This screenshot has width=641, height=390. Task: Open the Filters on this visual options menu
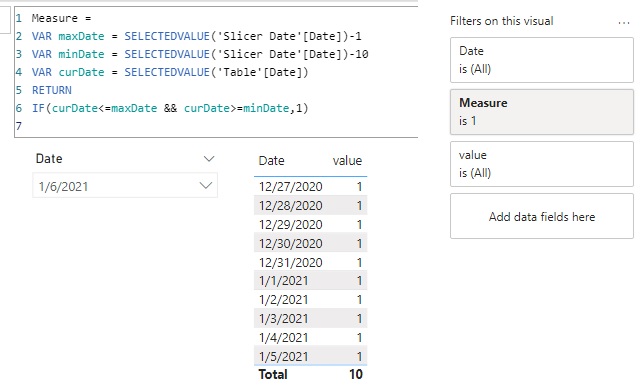click(x=623, y=23)
